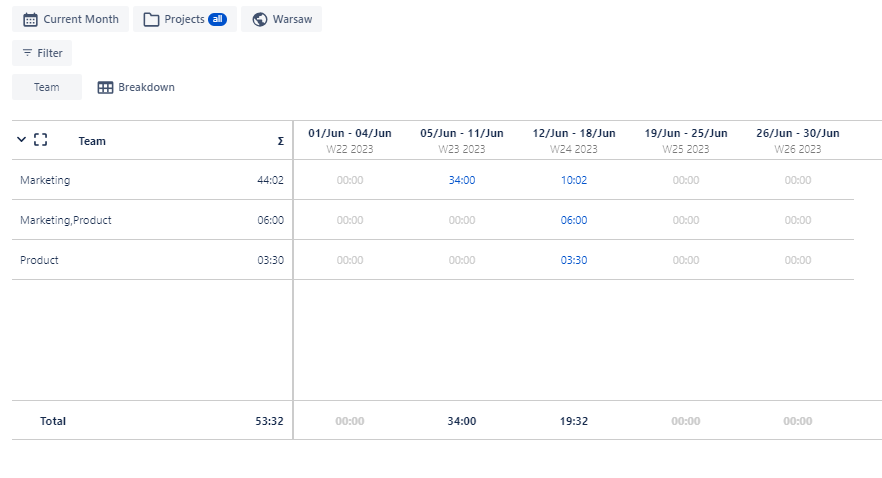Click the Breakdown table grid icon

coord(105,88)
